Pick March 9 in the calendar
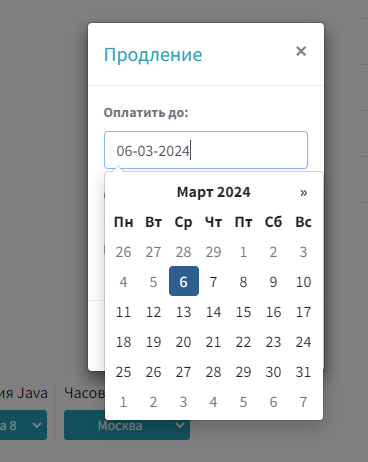 (273, 282)
